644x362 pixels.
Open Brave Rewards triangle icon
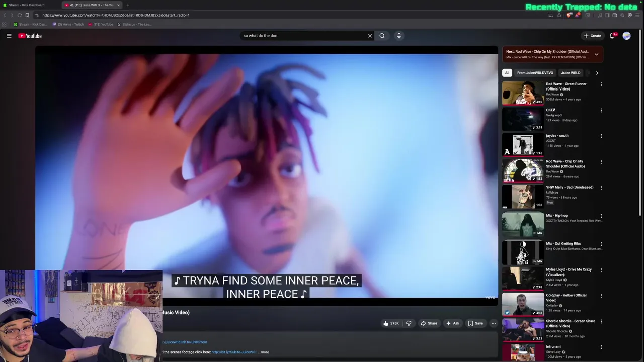point(578,15)
